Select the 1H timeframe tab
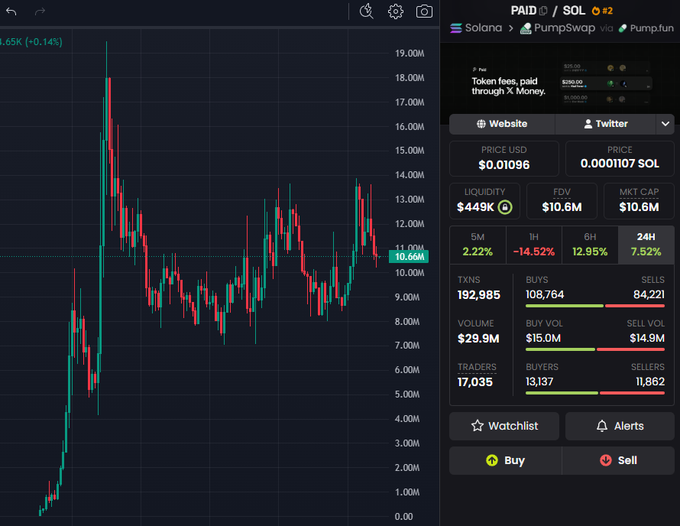680x526 pixels. [533, 245]
